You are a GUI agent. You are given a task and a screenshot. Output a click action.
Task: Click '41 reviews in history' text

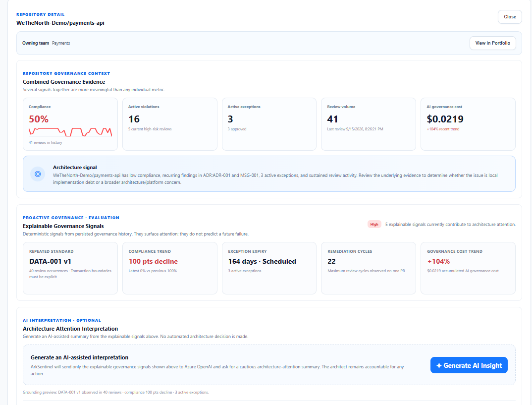(x=46, y=143)
